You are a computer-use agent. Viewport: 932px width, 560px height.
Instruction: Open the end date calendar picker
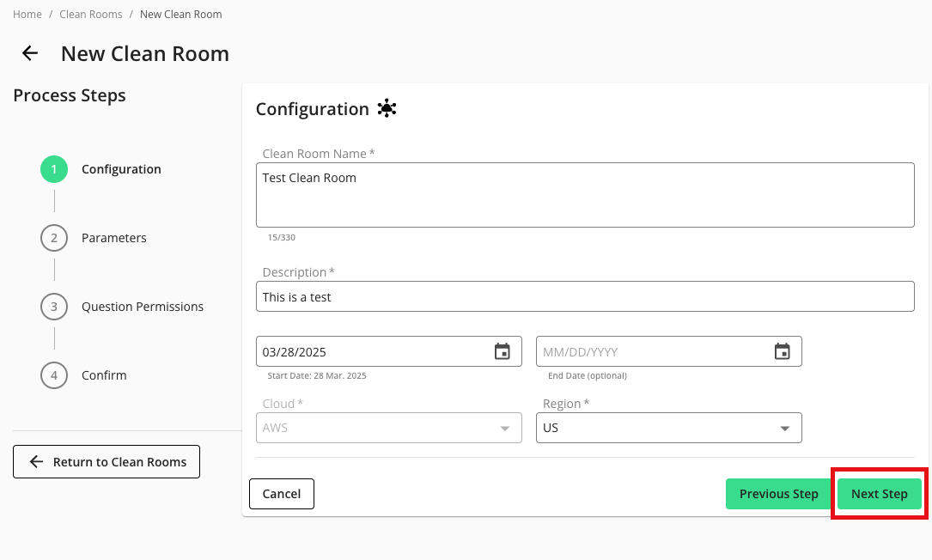pos(782,351)
